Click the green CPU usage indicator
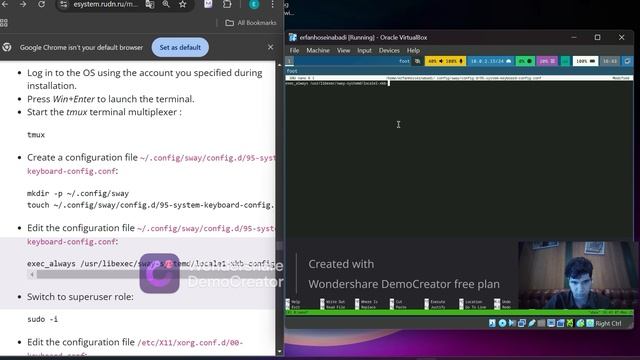 coord(525,61)
